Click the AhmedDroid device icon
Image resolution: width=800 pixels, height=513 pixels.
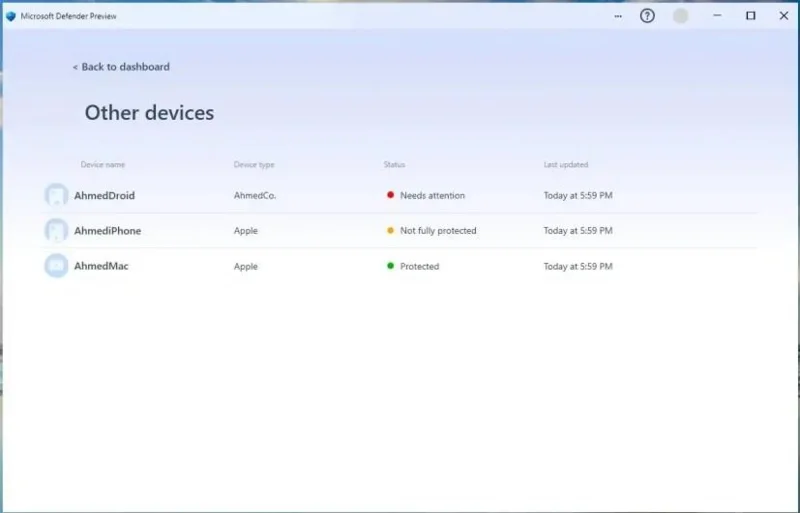point(56,195)
